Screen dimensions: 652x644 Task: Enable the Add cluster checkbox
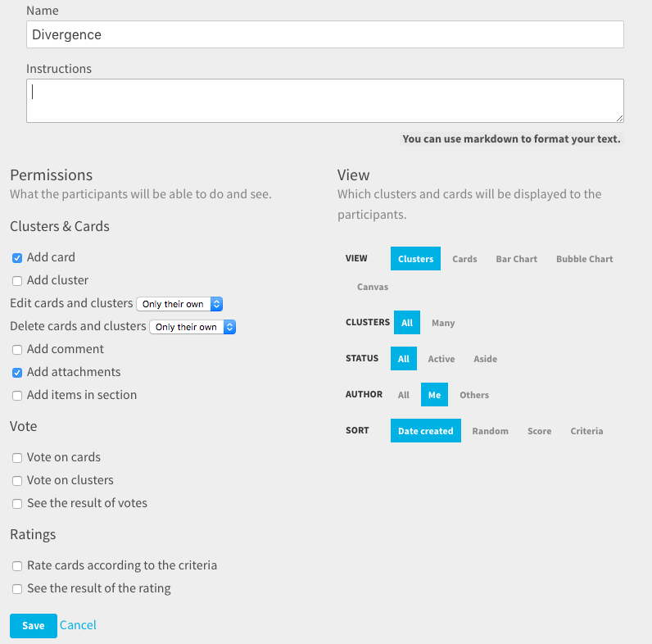[17, 281]
